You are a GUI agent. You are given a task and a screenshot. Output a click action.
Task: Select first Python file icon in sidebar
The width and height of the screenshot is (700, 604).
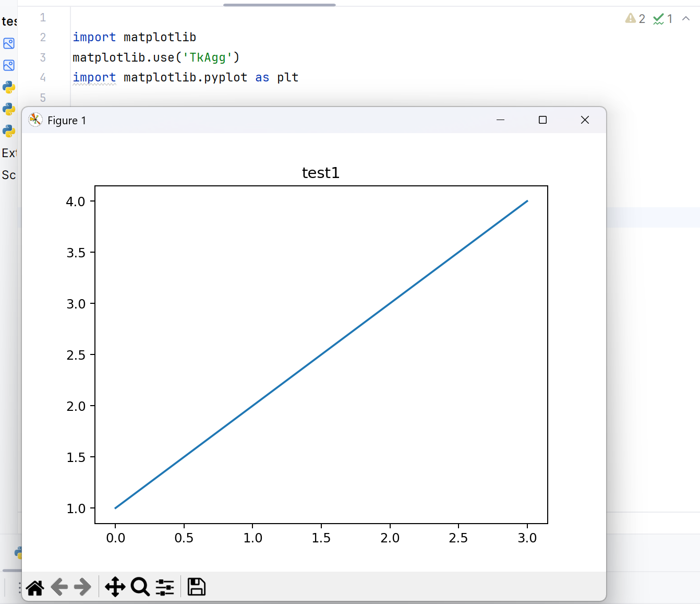coord(9,87)
